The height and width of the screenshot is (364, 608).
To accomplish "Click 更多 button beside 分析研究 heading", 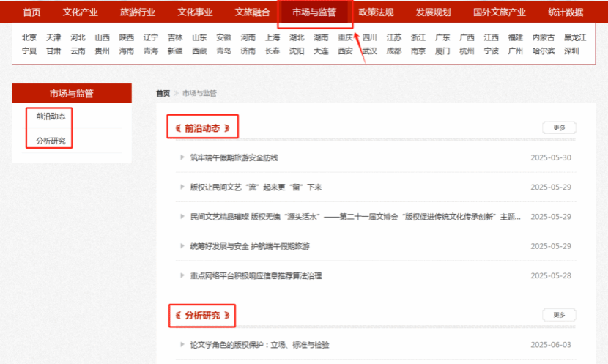I will tap(559, 315).
